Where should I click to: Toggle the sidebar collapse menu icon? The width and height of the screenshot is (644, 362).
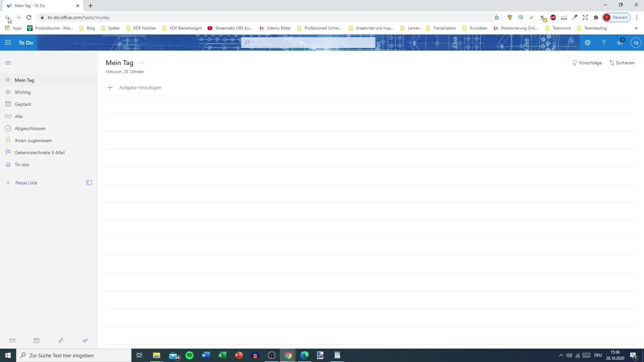(x=8, y=62)
